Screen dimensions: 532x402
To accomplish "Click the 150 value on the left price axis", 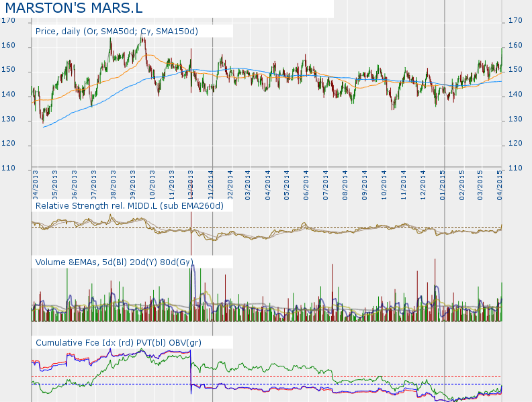I will tap(8, 70).
